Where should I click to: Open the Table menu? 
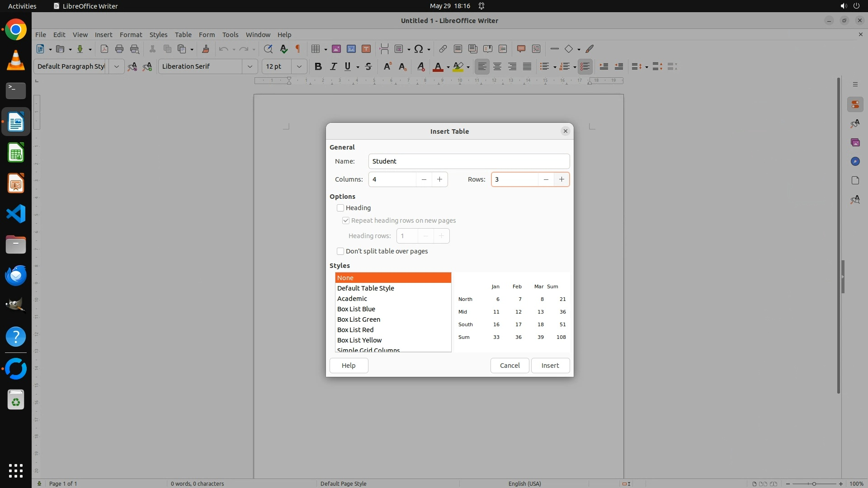coord(183,34)
